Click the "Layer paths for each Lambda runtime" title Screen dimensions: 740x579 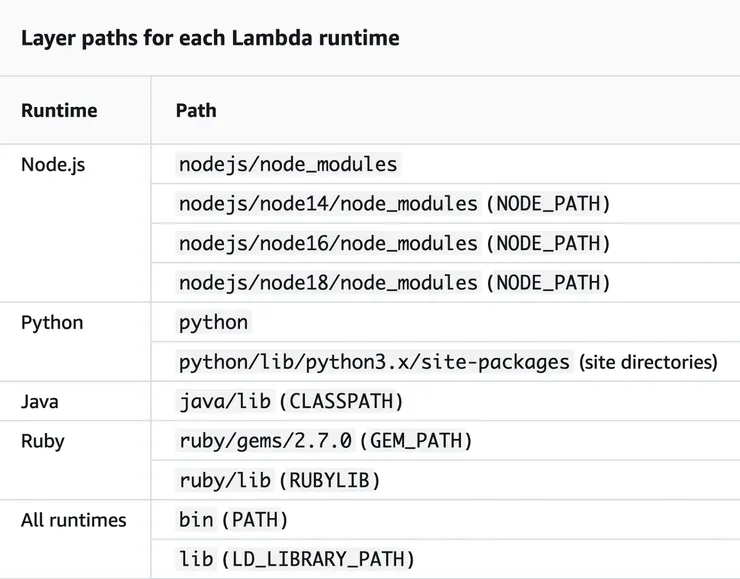[x=210, y=39]
